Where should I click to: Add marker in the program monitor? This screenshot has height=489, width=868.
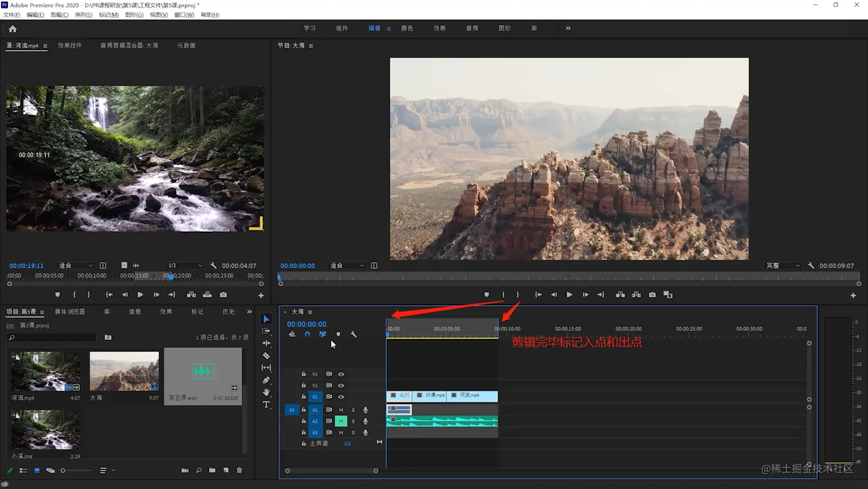pos(487,295)
